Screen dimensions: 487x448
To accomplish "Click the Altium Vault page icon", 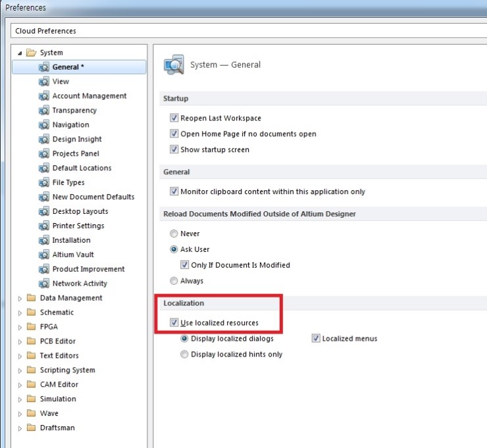I will [x=44, y=255].
